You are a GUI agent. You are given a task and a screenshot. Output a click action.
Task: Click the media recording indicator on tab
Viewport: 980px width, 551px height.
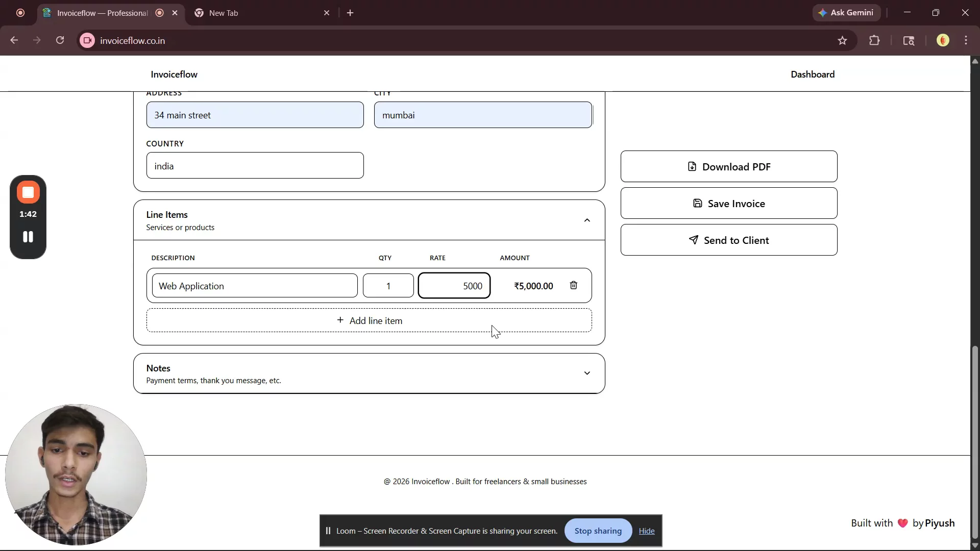pos(160,13)
